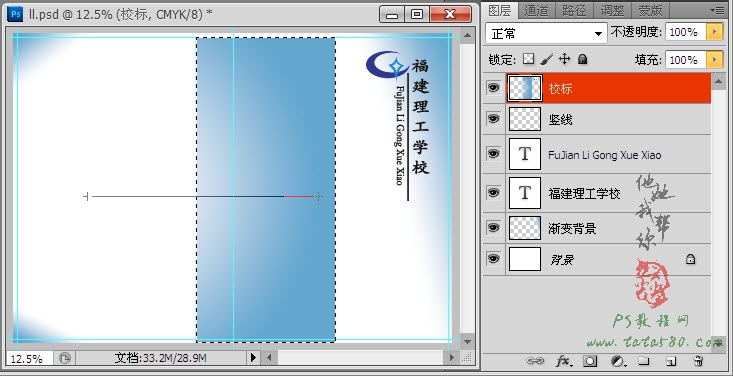
Task: Hide the 校标 layer eye icon
Action: tap(493, 88)
